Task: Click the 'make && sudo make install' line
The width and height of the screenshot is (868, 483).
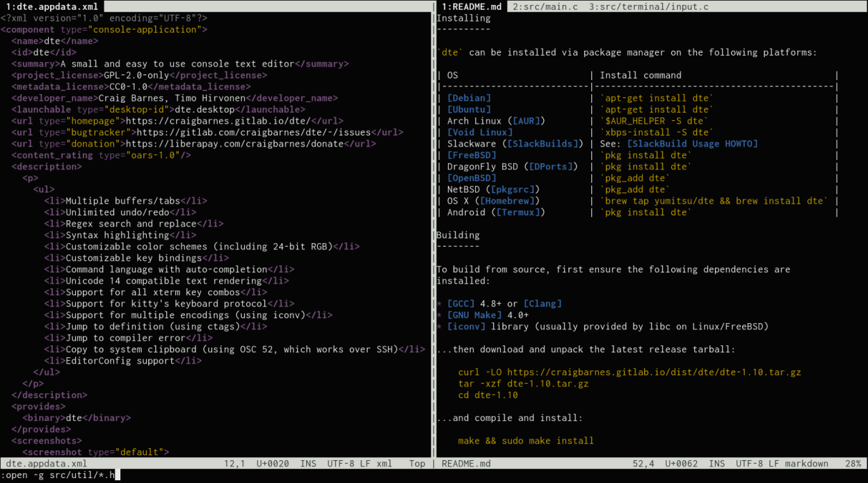Action: 526,441
